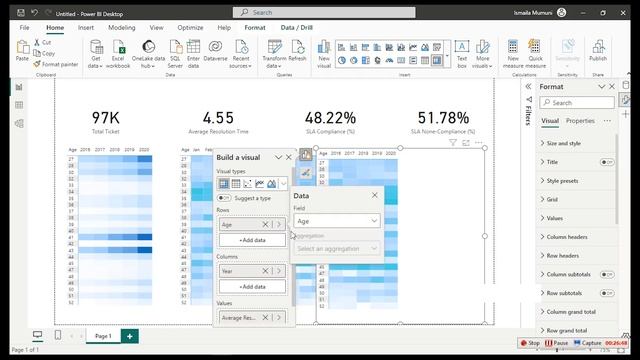640x360 pixels.
Task: Open the Insert ribbon tab
Action: coord(86,28)
